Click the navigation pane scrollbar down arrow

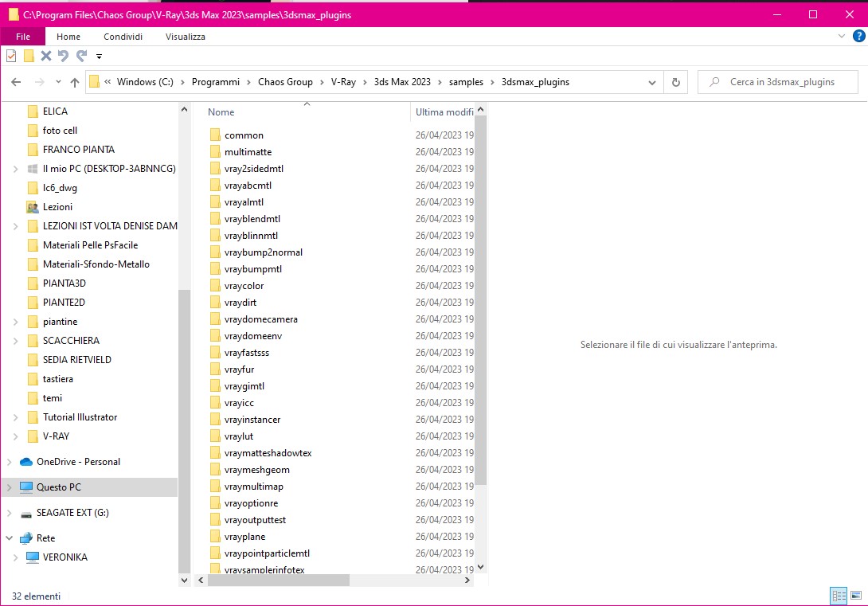pos(184,580)
